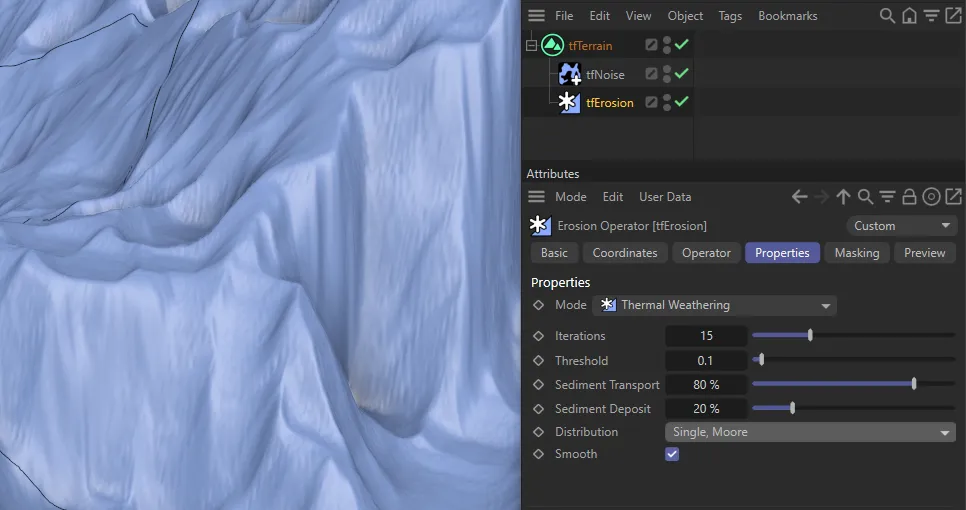Click tfNoise layer assignment square icon
The height and width of the screenshot is (510, 966).
pyautogui.click(x=651, y=74)
